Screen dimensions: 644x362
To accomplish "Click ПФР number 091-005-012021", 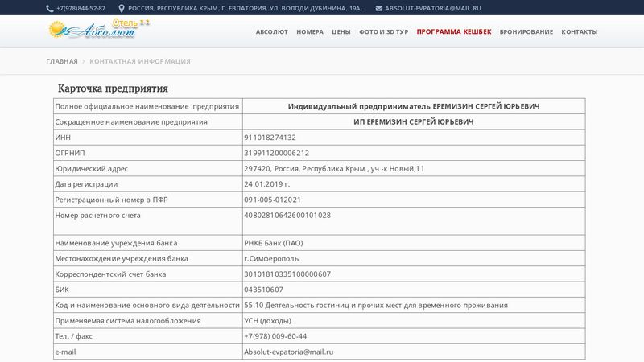I will 272,200.
